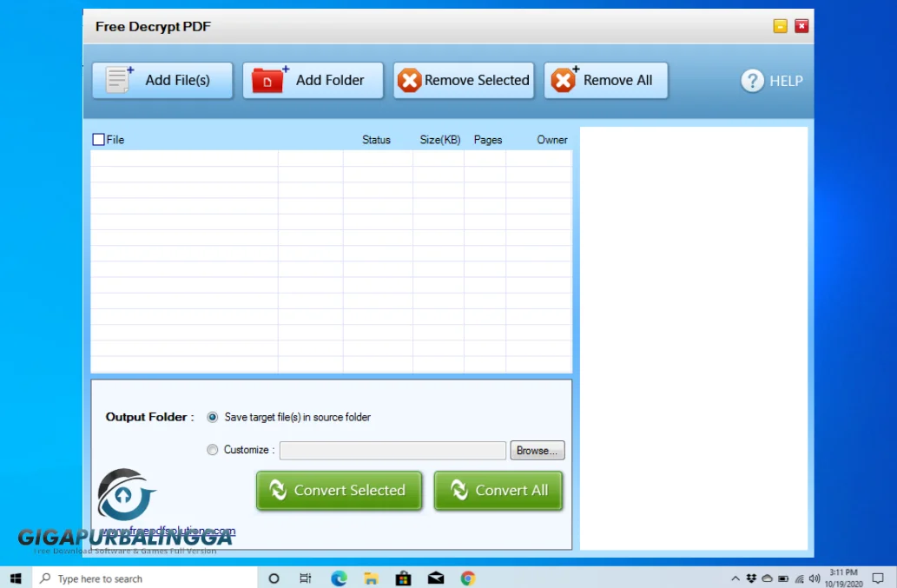
Task: Click the Browse... button
Action: pyautogui.click(x=538, y=450)
